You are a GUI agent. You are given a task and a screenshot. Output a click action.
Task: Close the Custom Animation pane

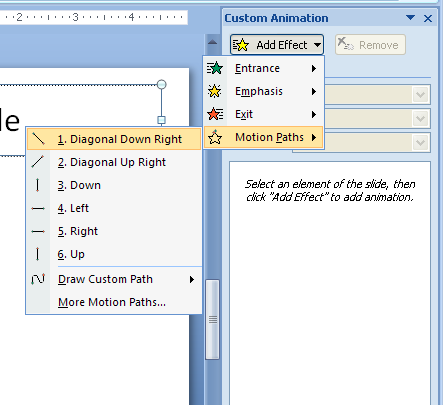428,18
